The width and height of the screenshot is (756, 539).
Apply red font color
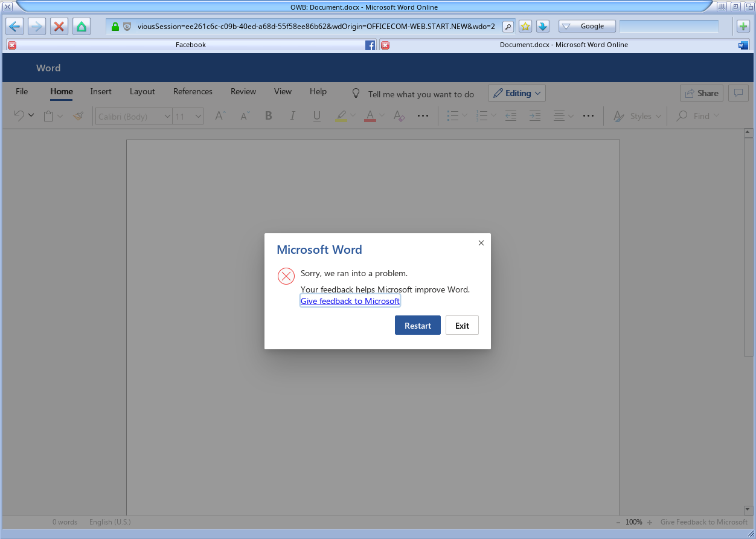coord(370,116)
